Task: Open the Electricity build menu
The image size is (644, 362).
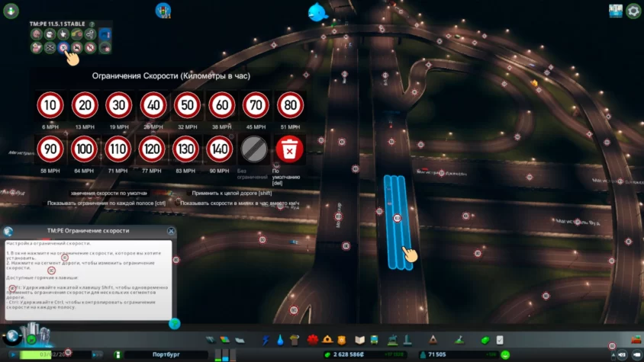Action: [x=266, y=340]
